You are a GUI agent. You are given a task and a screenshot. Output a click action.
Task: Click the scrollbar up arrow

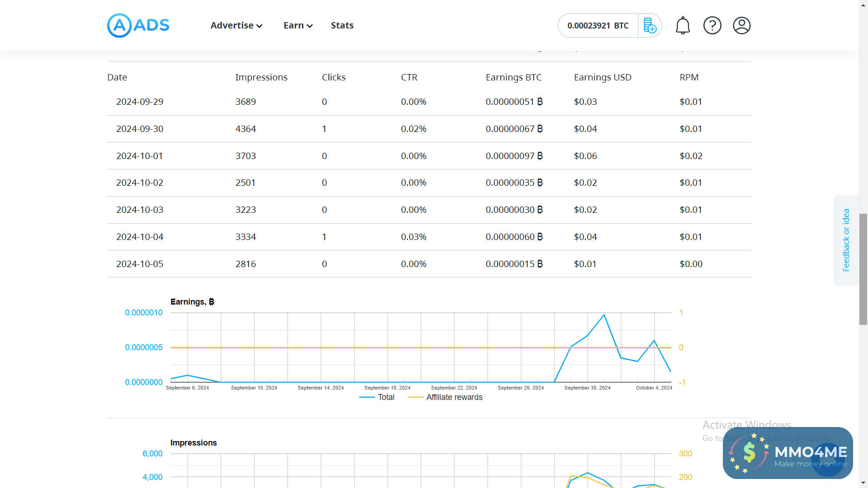[863, 4]
